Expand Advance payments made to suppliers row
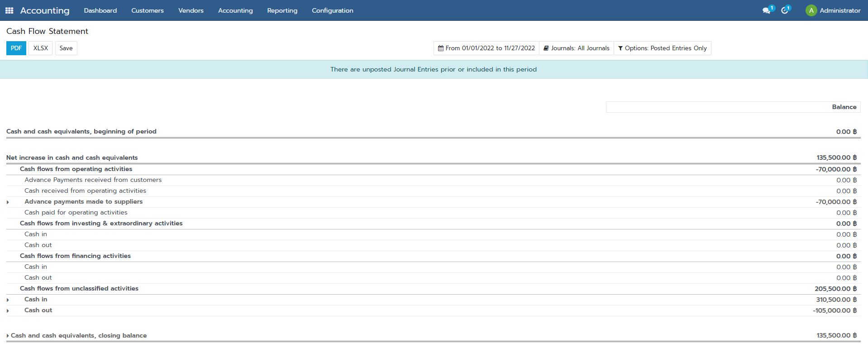Image resolution: width=868 pixels, height=348 pixels. coord(8,202)
